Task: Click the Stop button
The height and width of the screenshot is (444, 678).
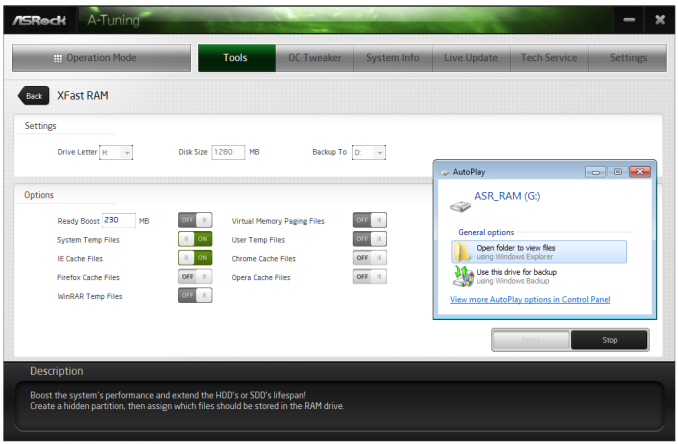Action: pyautogui.click(x=609, y=341)
